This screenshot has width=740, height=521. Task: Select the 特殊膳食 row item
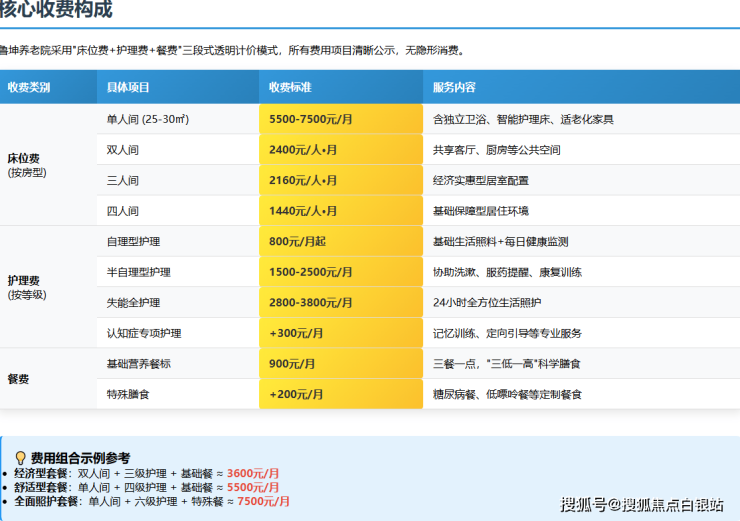(x=128, y=395)
